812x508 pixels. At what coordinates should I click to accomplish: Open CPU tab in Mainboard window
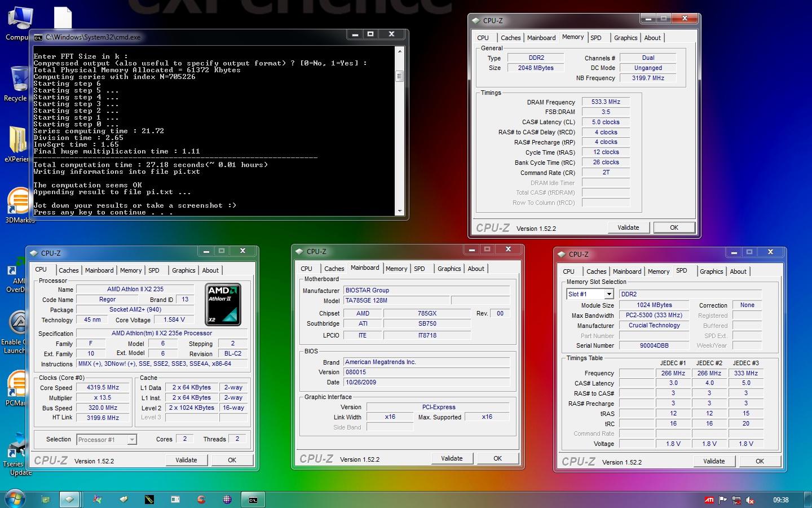click(x=306, y=269)
